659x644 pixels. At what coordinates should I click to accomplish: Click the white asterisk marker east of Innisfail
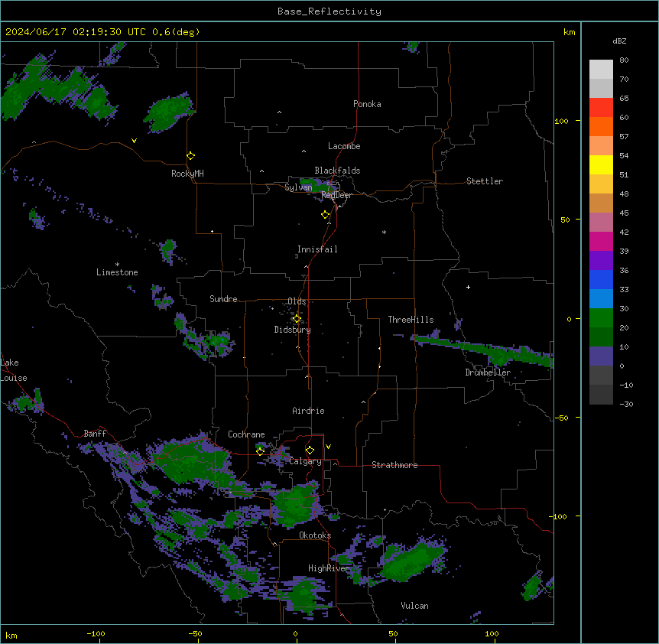[x=384, y=233]
